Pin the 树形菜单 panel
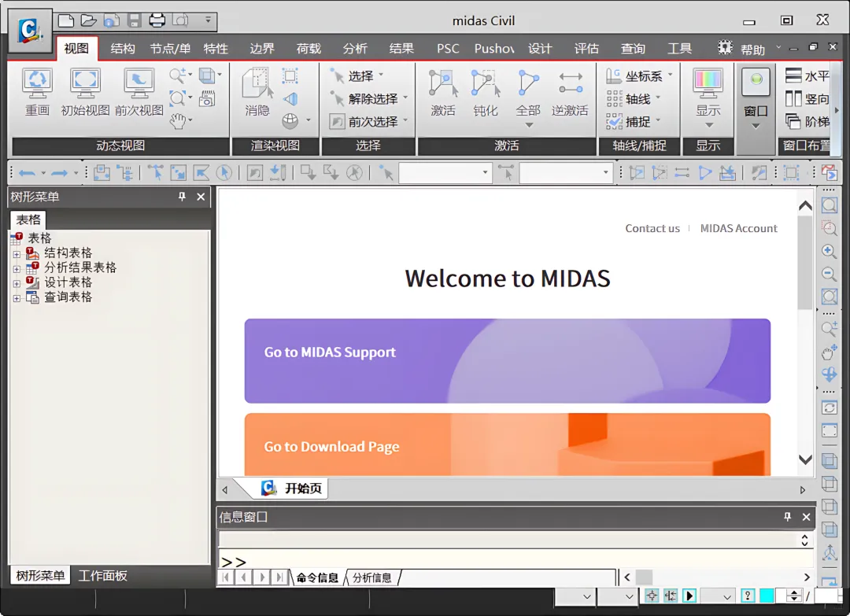This screenshot has width=850, height=616. (182, 197)
